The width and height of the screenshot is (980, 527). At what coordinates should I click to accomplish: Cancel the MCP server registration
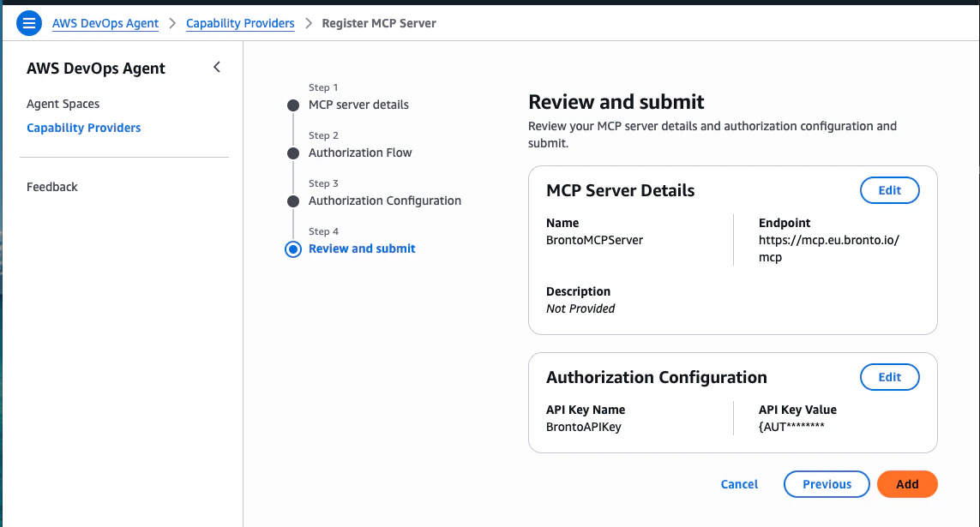[739, 484]
